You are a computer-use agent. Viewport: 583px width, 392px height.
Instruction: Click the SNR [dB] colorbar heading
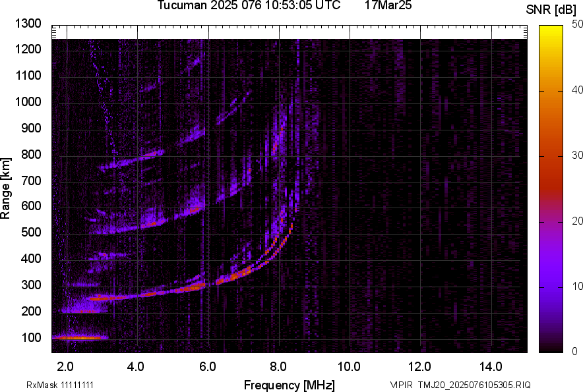pos(553,10)
